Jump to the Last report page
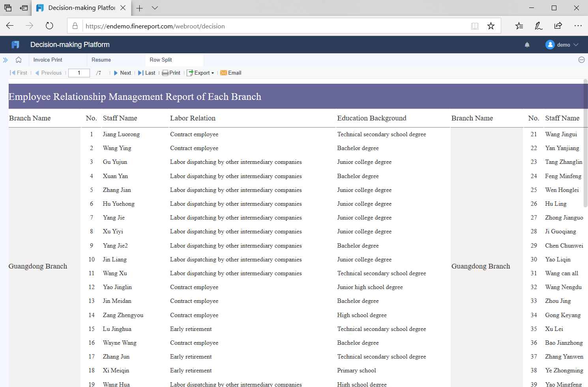The height and width of the screenshot is (387, 588). (x=146, y=73)
